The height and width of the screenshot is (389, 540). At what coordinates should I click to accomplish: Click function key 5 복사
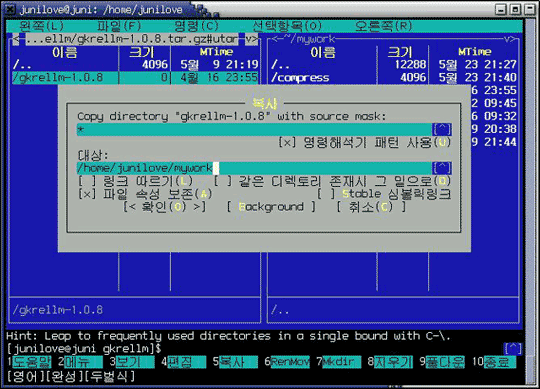coord(235,362)
